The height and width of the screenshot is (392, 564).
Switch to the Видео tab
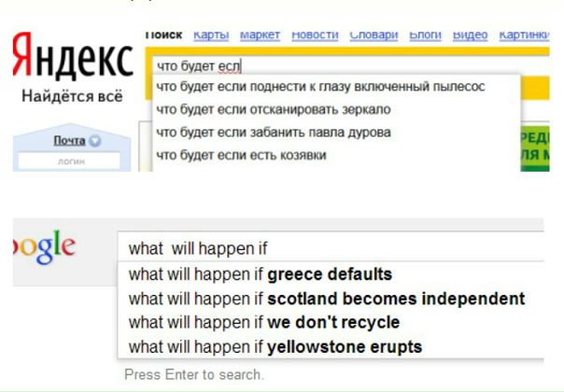470,35
